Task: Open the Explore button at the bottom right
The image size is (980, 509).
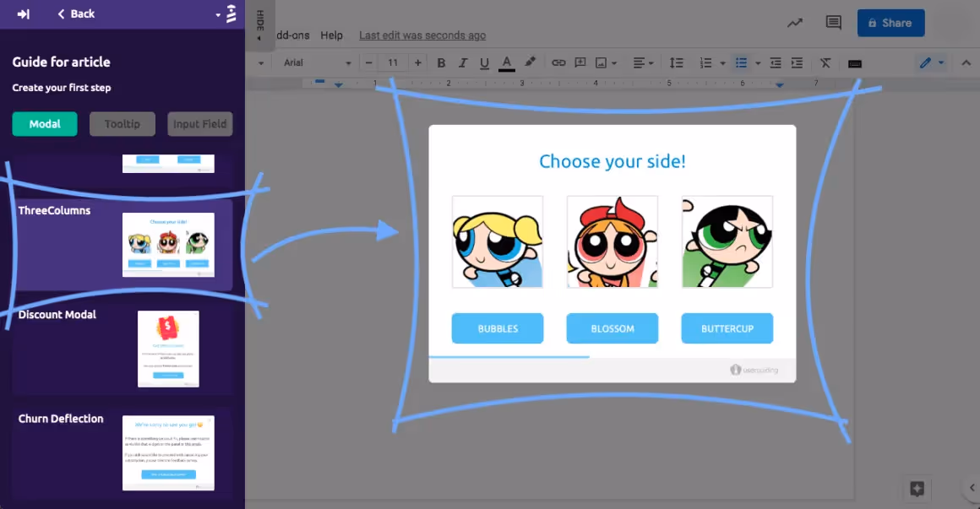Action: pyautogui.click(x=917, y=489)
